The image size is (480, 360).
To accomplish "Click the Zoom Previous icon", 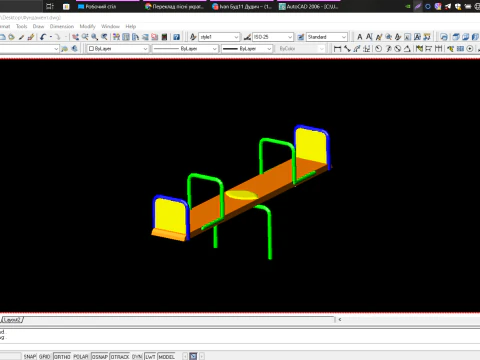I will coord(104,37).
